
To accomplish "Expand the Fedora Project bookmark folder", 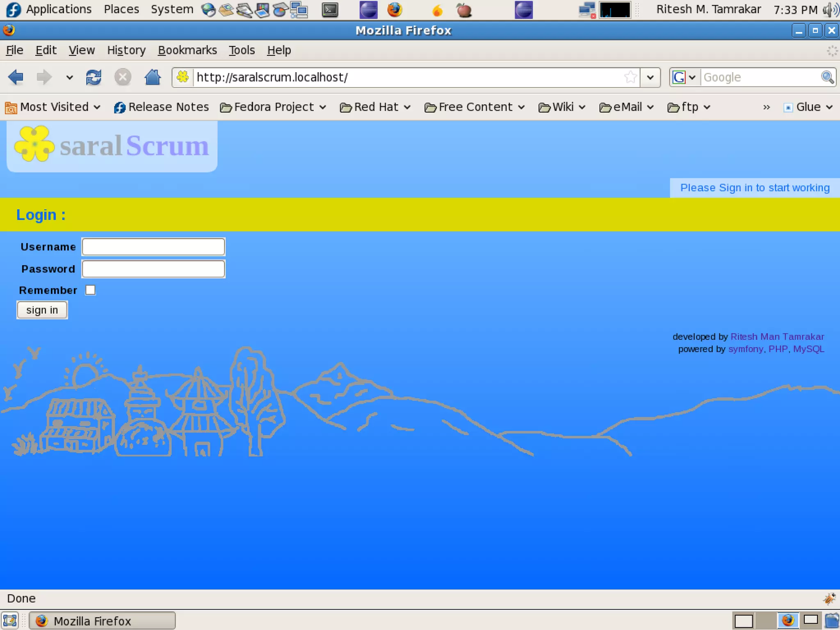I will click(x=273, y=107).
